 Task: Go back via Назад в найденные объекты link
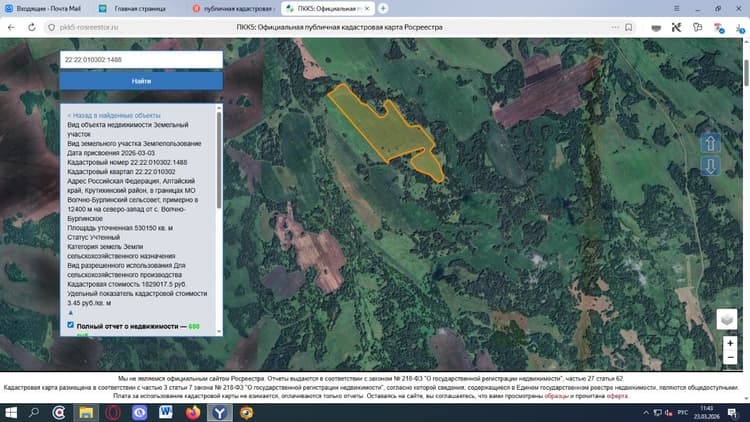pyautogui.click(x=114, y=115)
